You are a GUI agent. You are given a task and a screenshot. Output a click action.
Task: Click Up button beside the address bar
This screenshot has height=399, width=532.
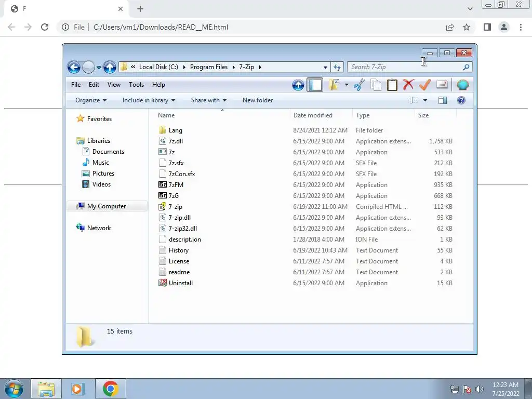pyautogui.click(x=110, y=67)
